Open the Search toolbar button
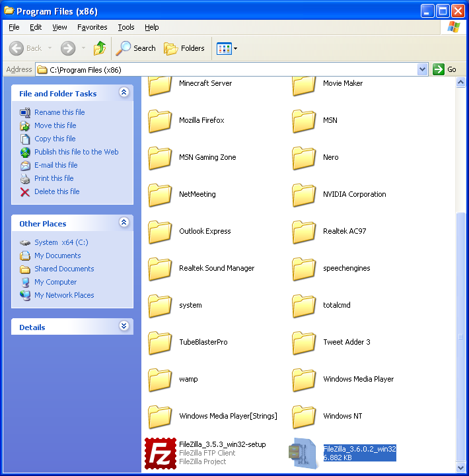Screen dimensions: 469x476 136,48
